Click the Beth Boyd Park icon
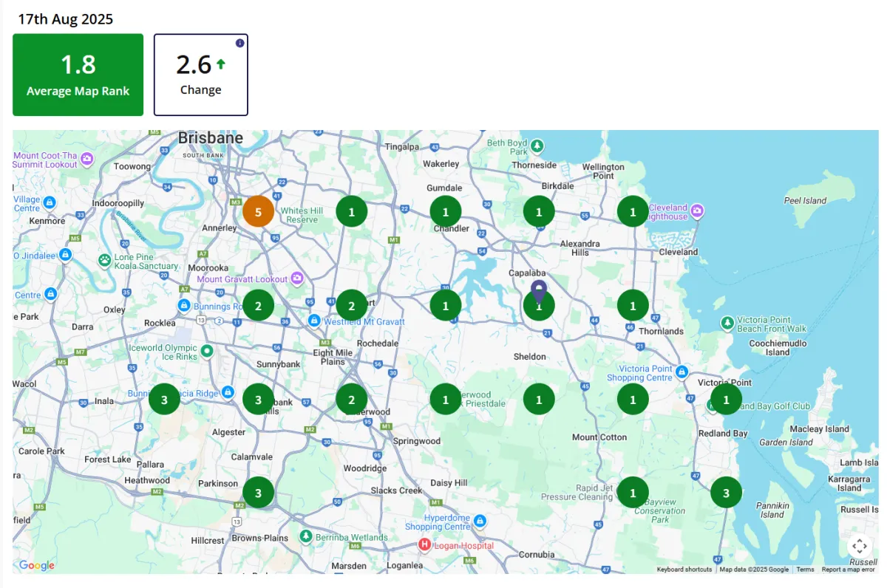This screenshot has height=588, width=887. click(x=537, y=145)
